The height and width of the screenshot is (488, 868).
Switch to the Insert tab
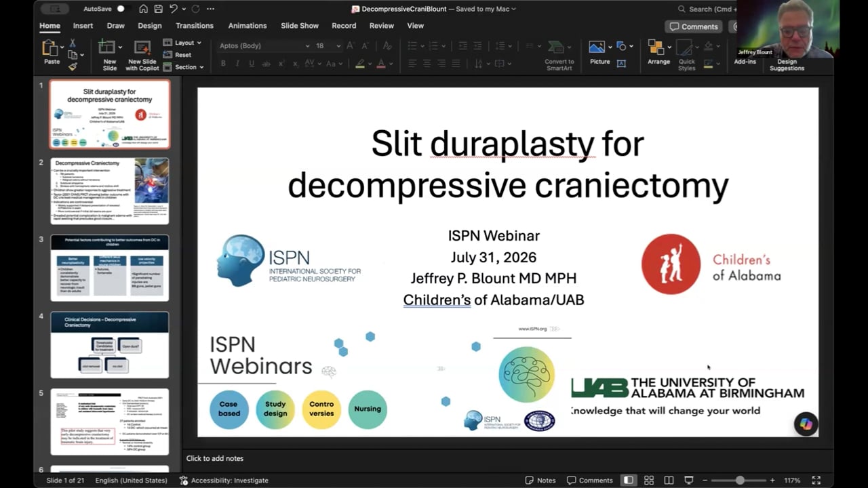point(83,26)
